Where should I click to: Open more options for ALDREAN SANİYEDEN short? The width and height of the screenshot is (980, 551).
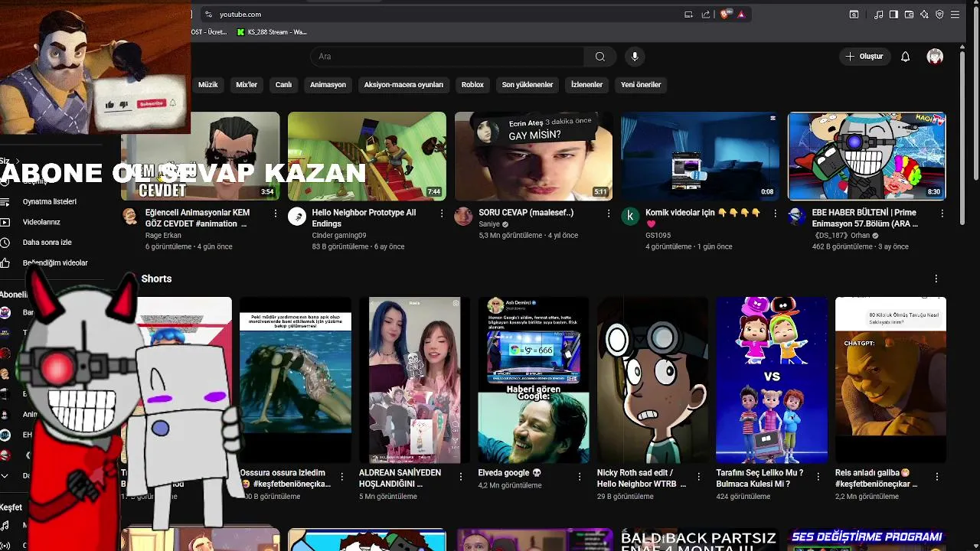pos(461,477)
